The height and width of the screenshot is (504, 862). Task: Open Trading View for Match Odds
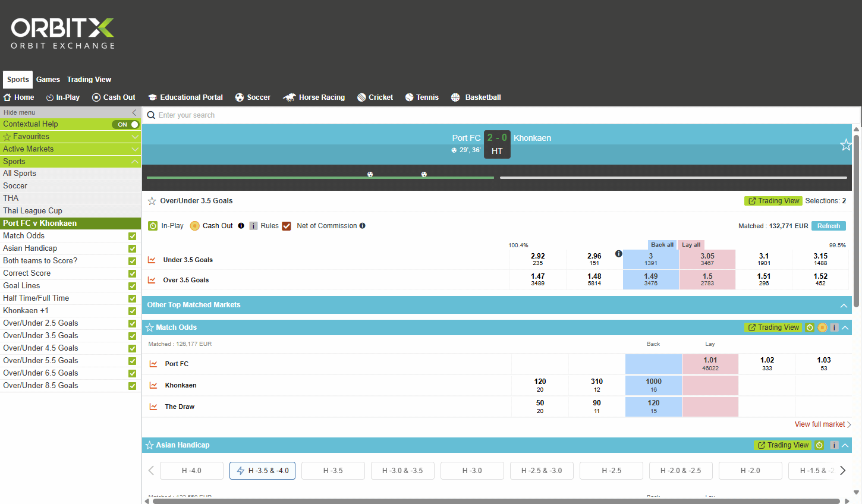(x=773, y=327)
